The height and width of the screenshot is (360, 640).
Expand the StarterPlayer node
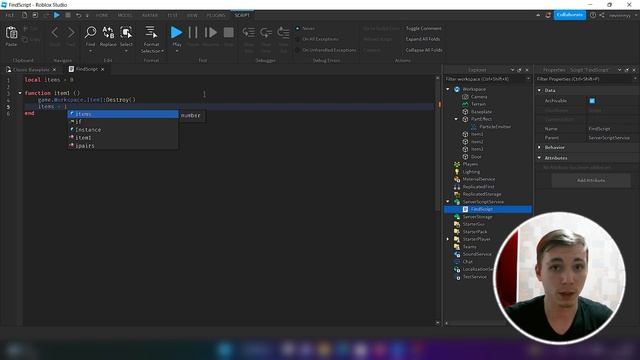click(x=448, y=239)
